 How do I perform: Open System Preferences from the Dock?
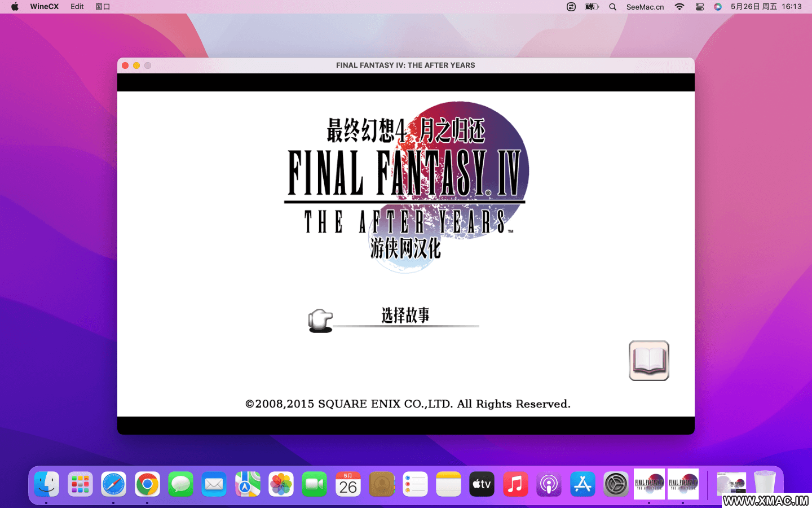point(616,484)
